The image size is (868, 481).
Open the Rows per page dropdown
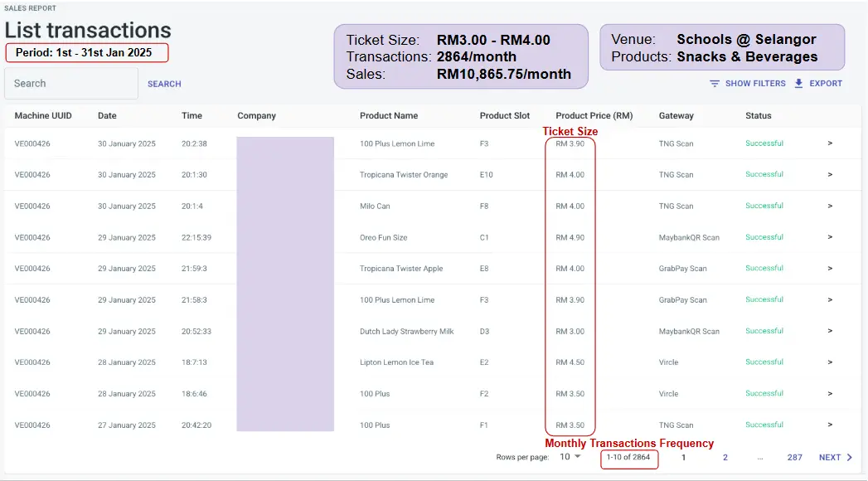click(570, 457)
